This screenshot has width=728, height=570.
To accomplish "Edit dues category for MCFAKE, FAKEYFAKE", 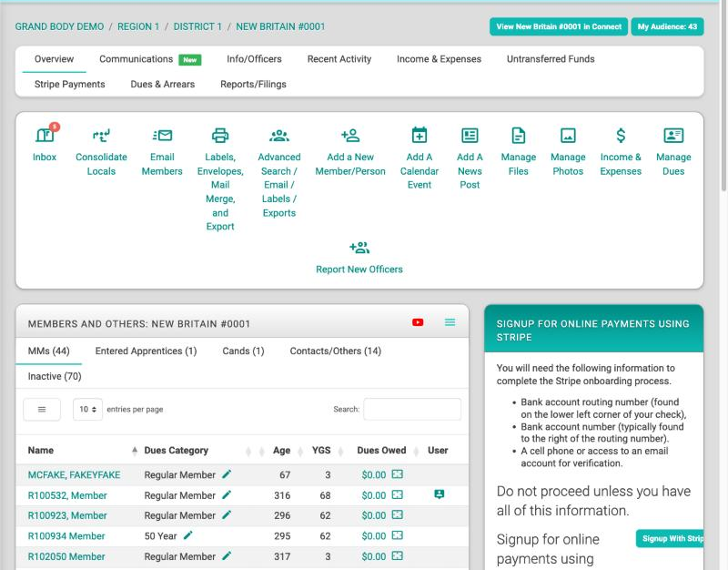I will (227, 474).
